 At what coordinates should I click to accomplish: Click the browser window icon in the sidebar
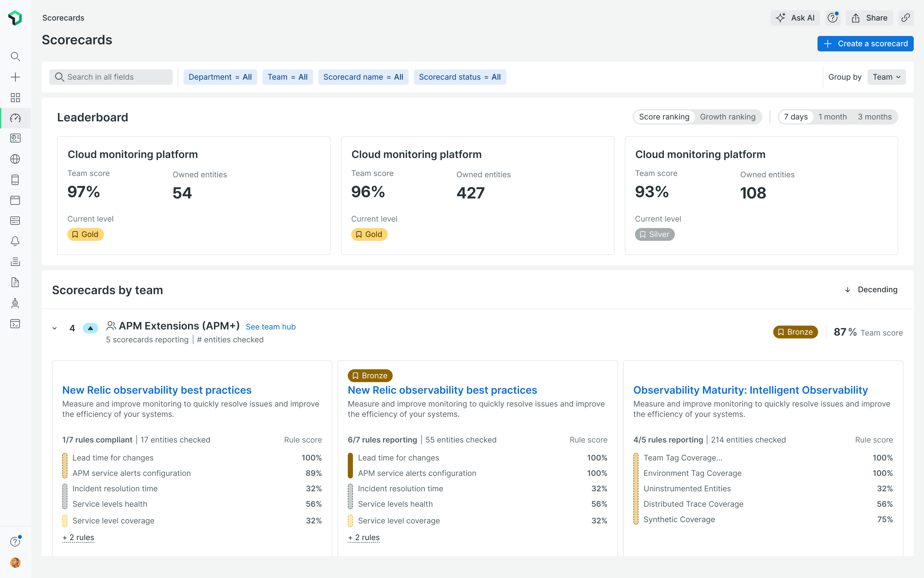pos(15,200)
